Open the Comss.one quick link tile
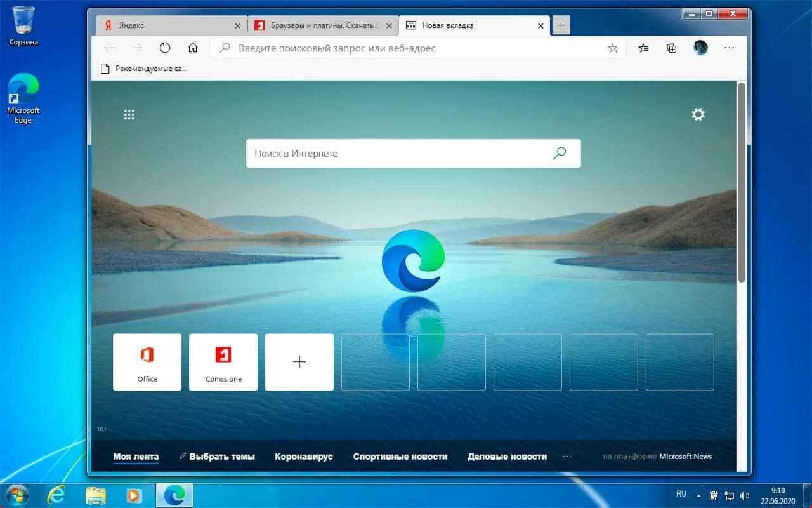This screenshot has height=508, width=812. pyautogui.click(x=223, y=362)
